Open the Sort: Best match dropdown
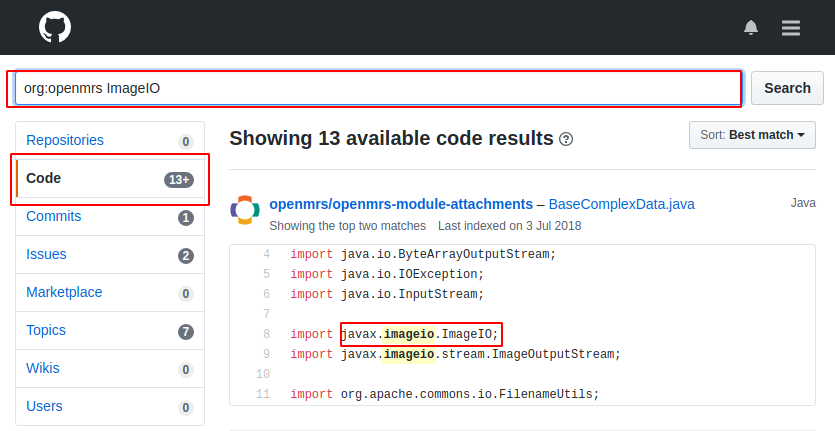835x431 pixels. point(752,135)
